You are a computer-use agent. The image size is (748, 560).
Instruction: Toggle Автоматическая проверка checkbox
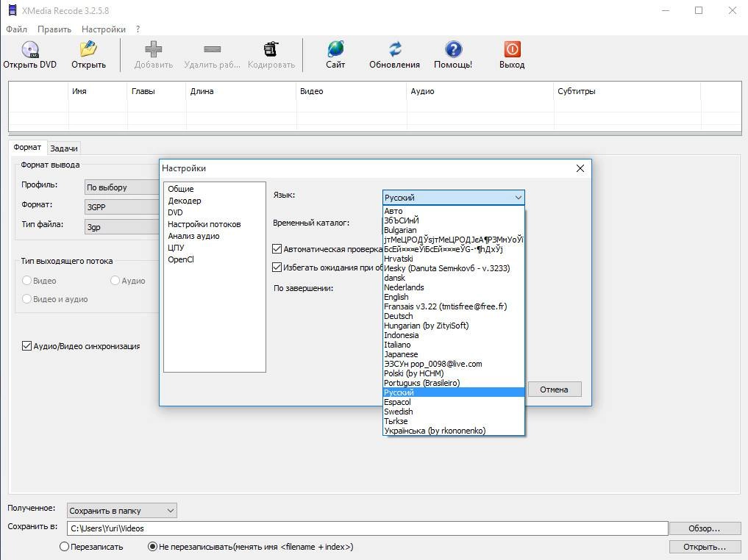(x=277, y=249)
